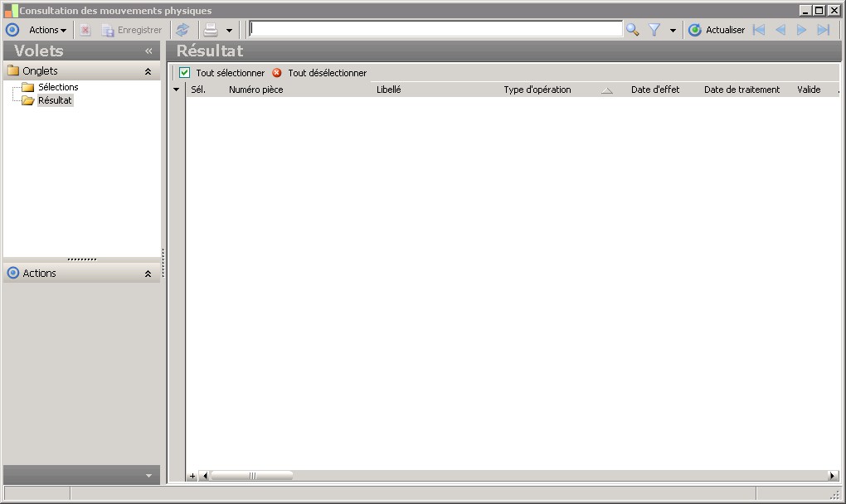Screen dimensions: 846x504
Task: Click the Onglets folder icon
Action: 13,70
